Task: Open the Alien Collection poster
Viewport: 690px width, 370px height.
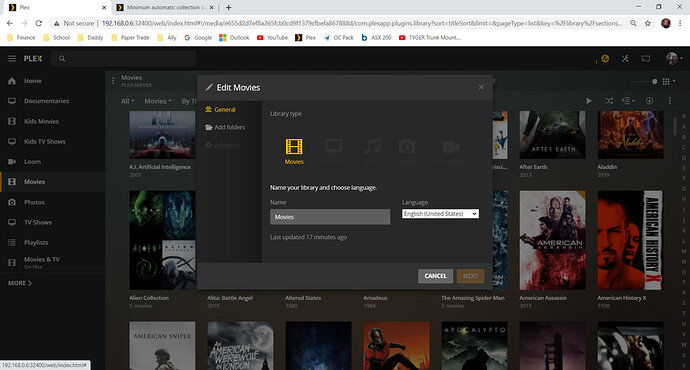Action: point(162,240)
